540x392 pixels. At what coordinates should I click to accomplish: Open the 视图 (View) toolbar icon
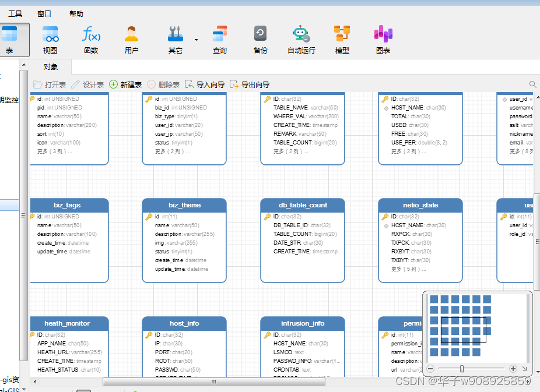[50, 38]
